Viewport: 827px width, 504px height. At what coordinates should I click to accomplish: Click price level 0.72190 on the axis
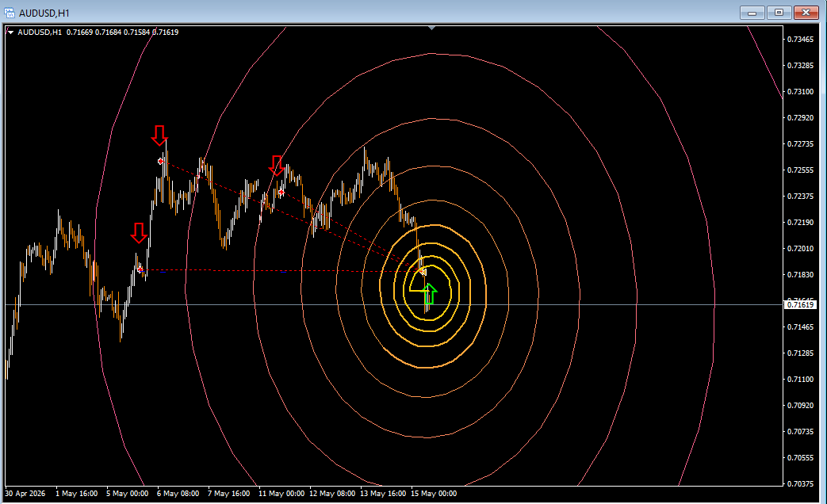click(800, 223)
